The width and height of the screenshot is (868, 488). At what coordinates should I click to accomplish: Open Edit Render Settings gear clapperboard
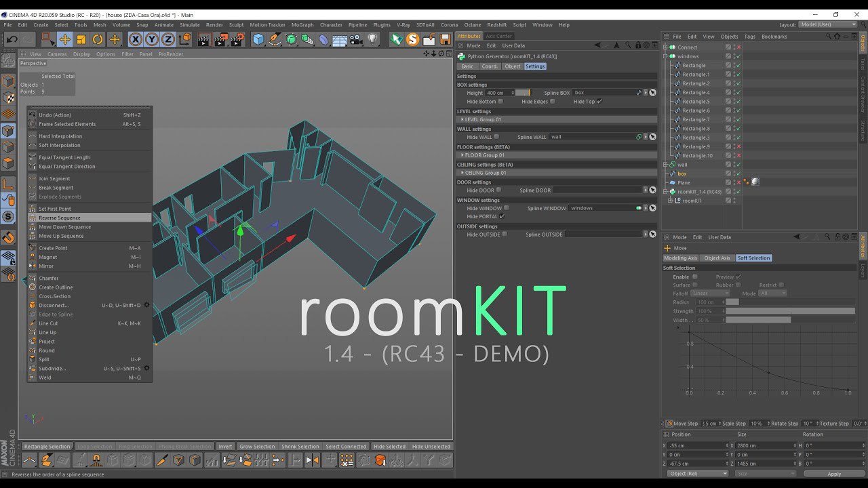tap(237, 39)
